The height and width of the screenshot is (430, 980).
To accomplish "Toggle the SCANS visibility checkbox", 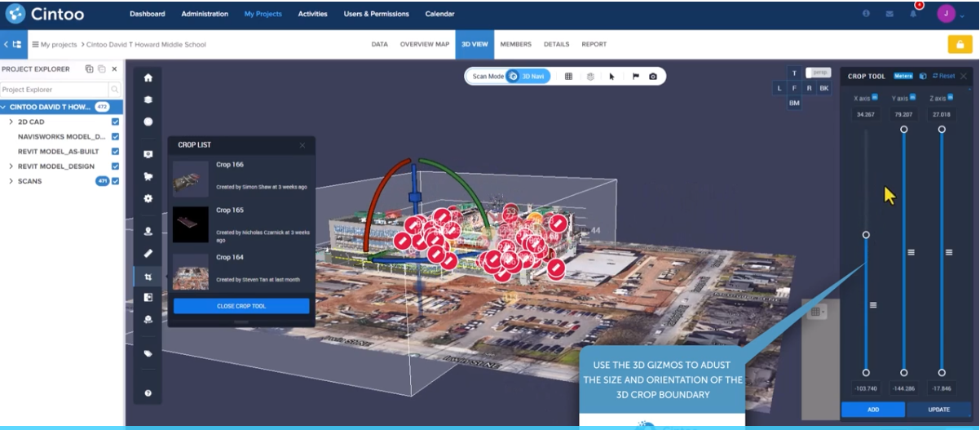I will [x=115, y=181].
